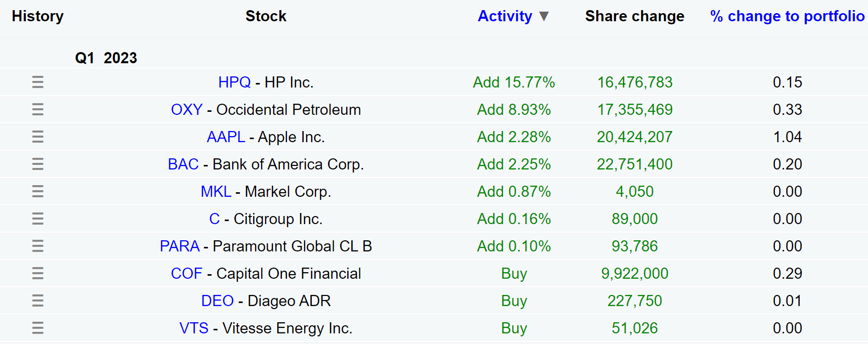Open history icon for Diageo ADR row
The height and width of the screenshot is (344, 868).
click(x=37, y=300)
